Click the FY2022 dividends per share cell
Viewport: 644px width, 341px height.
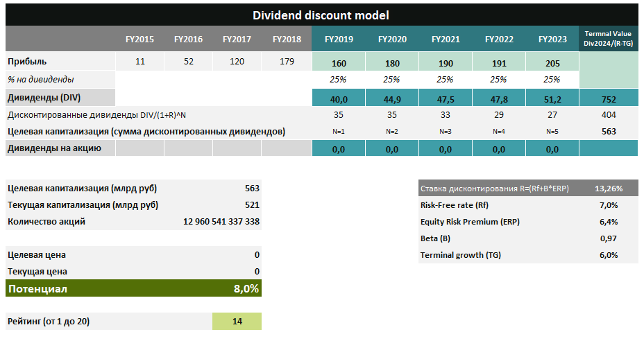499,148
